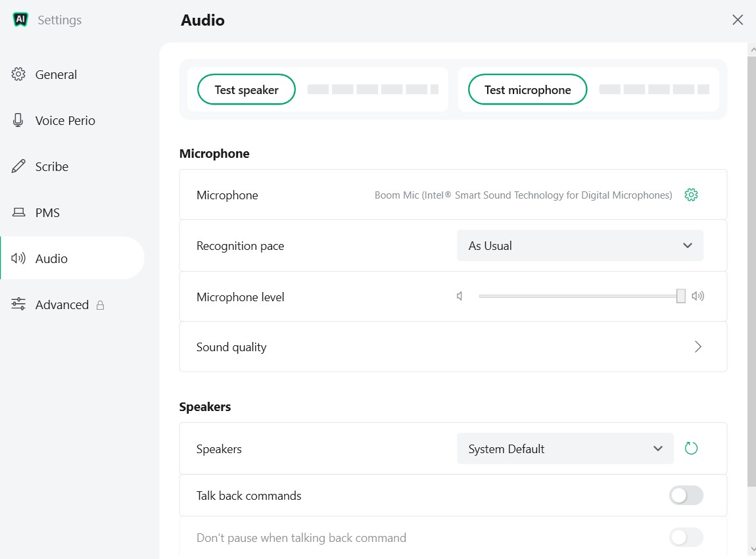This screenshot has height=559, width=756.
Task: Click the microphone test level meter
Action: (654, 89)
